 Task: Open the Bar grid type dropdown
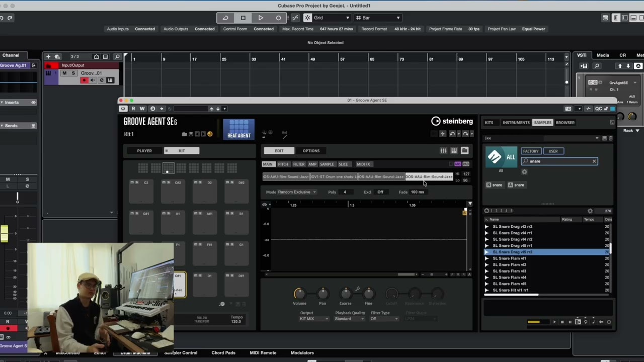378,18
